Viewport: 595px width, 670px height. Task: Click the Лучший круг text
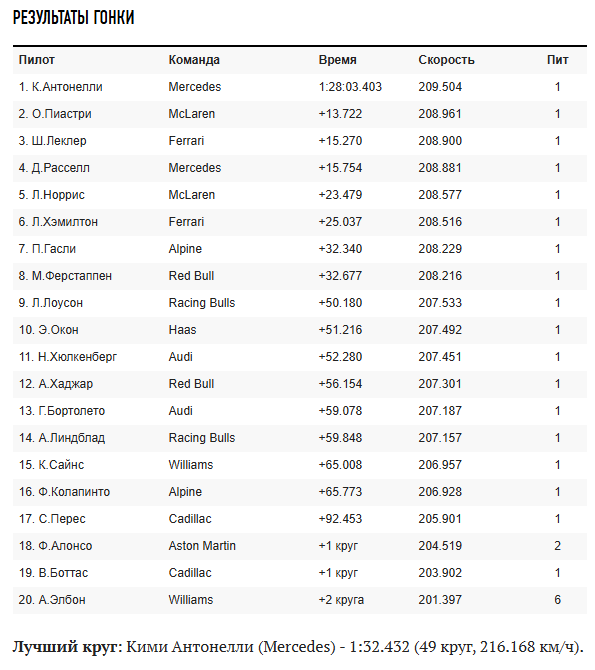point(67,646)
